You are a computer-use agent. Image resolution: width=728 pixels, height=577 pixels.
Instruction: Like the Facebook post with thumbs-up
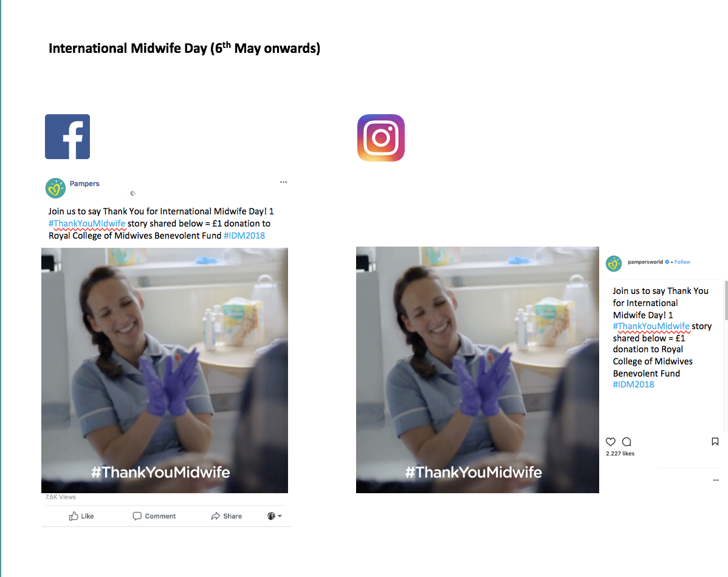click(81, 516)
